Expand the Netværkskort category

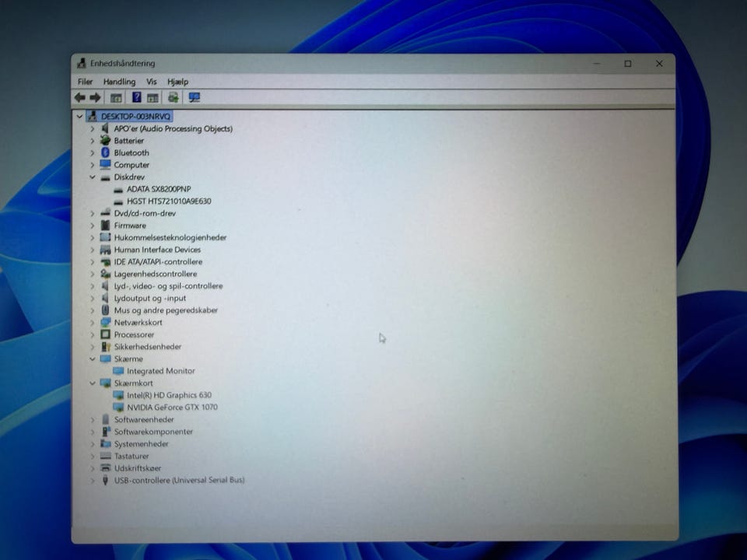click(93, 322)
